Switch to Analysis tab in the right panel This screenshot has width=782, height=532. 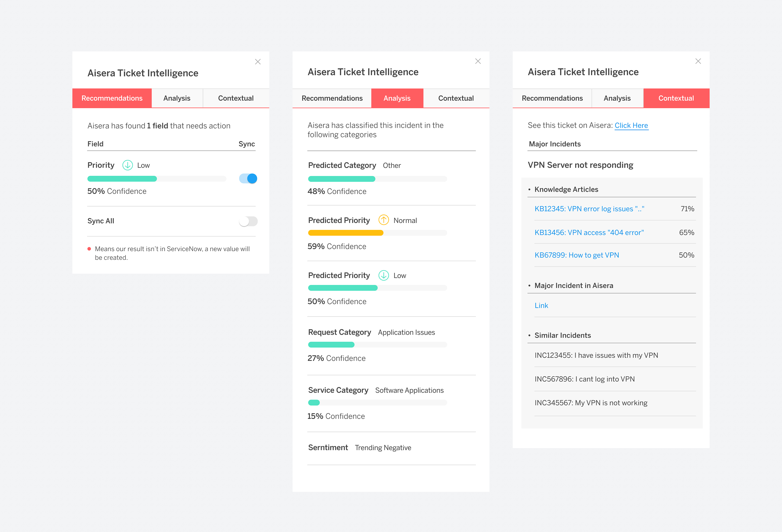tap(617, 98)
